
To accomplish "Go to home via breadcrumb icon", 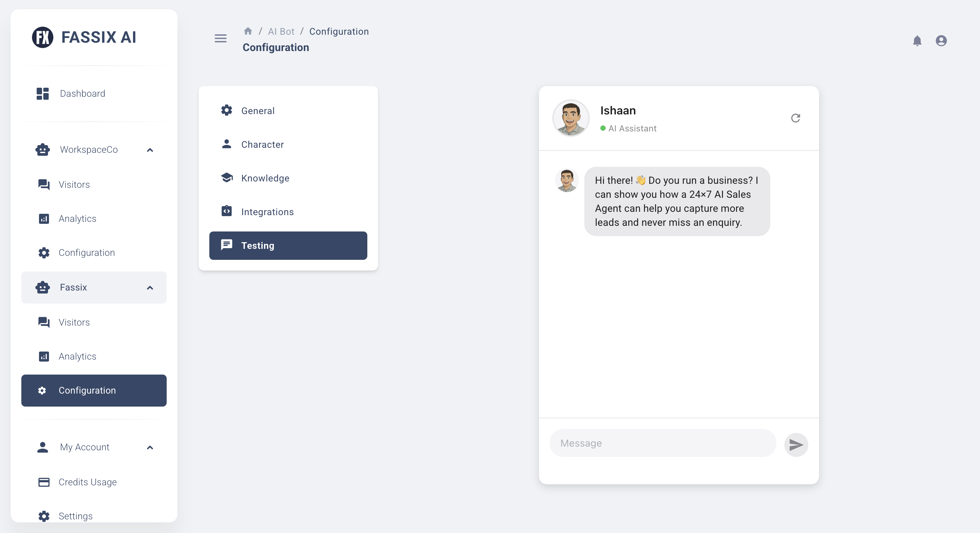I will tap(248, 31).
